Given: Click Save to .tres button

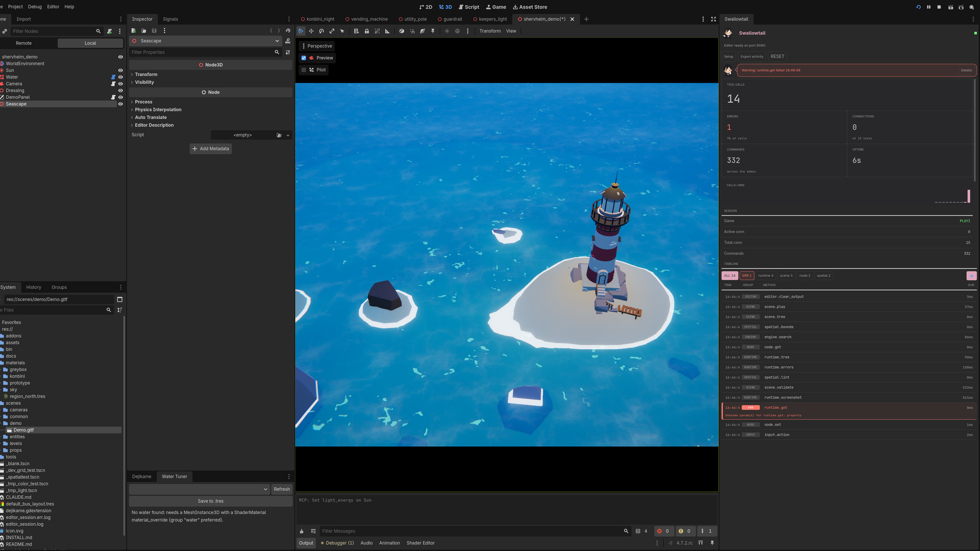Looking at the screenshot, I should click(210, 501).
